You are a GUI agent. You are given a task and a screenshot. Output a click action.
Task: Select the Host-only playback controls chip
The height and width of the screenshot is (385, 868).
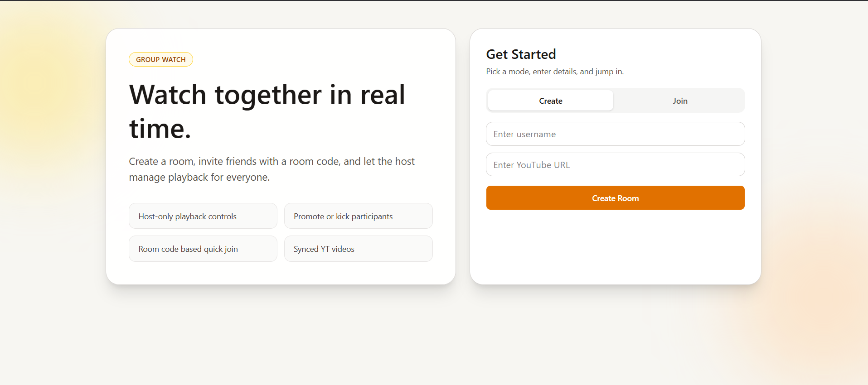[x=203, y=216]
